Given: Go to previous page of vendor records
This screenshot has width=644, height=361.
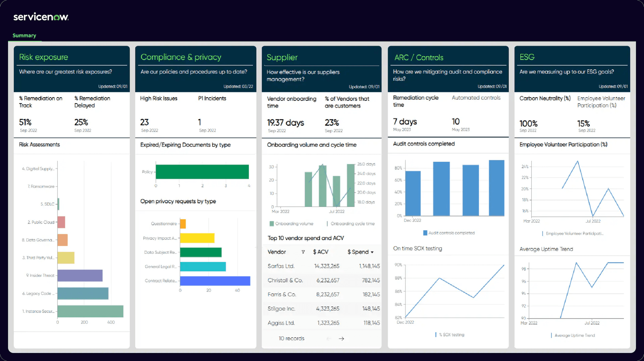Looking at the screenshot, I should (x=329, y=338).
